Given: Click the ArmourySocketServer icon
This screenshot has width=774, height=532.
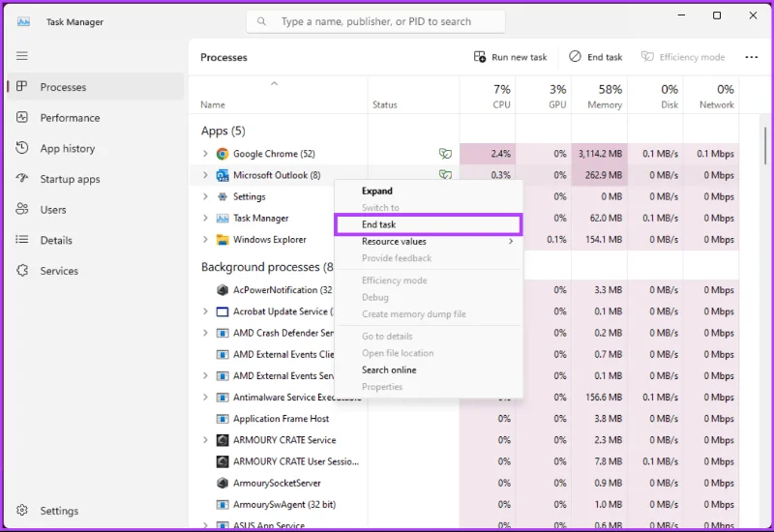Looking at the screenshot, I should [223, 483].
